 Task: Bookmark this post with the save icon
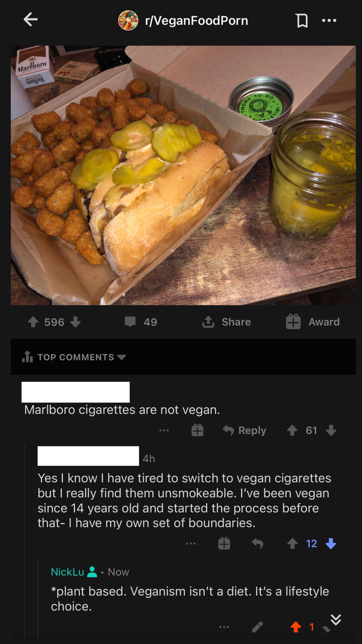[x=302, y=21]
